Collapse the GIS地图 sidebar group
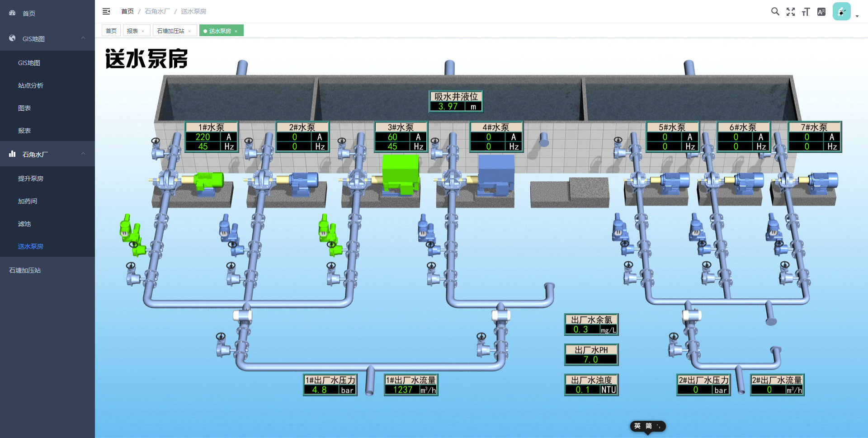The height and width of the screenshot is (438, 868). coord(83,38)
